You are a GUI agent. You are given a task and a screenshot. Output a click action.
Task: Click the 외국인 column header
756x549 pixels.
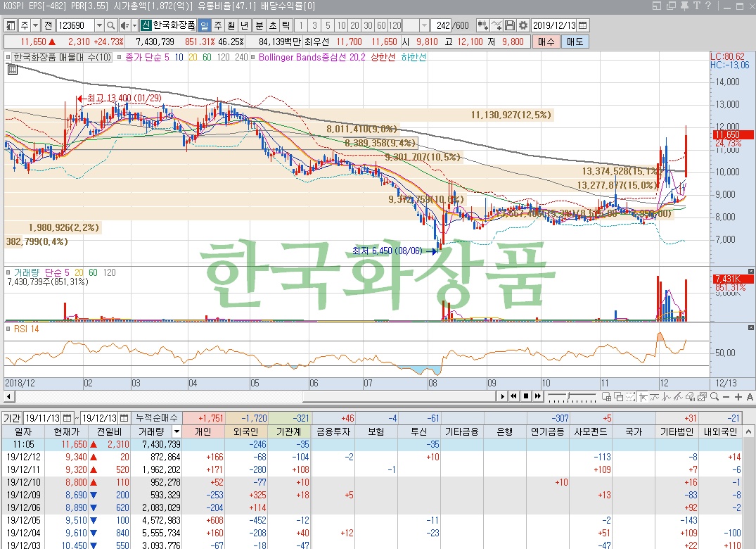pos(247,431)
